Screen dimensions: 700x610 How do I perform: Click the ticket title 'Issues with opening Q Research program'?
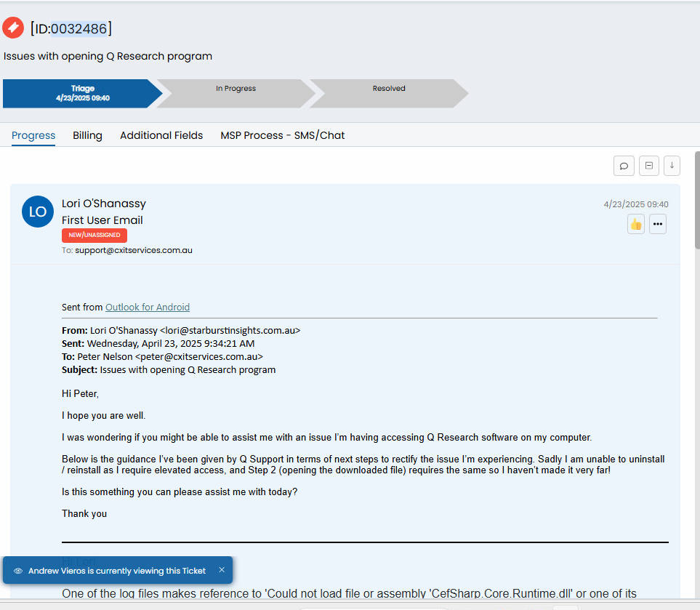(x=108, y=56)
